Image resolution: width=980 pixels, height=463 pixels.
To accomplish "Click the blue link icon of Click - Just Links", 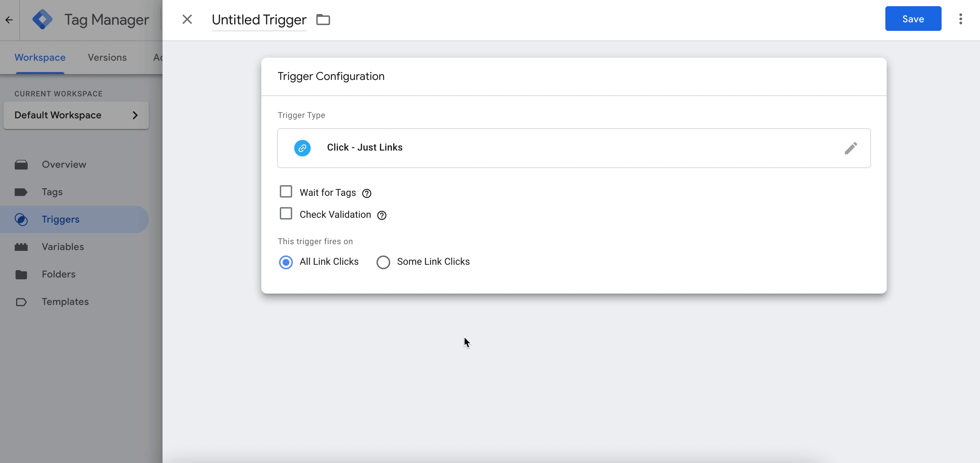I will 302,148.
